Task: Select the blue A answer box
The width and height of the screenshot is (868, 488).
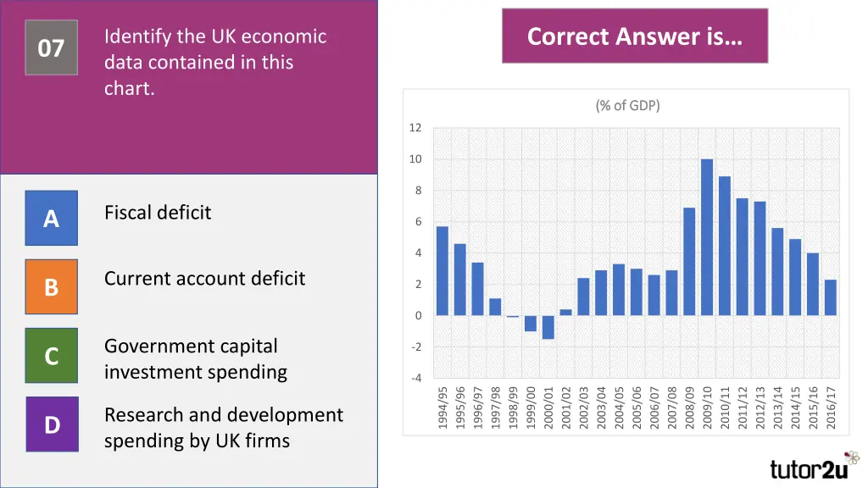Action: [x=52, y=218]
